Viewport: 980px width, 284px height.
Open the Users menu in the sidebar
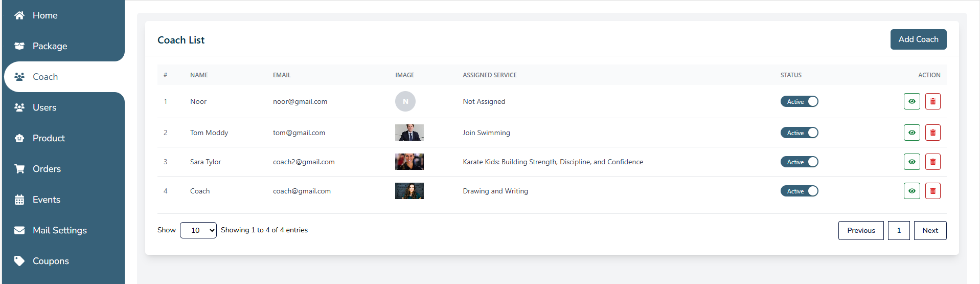[x=44, y=107]
